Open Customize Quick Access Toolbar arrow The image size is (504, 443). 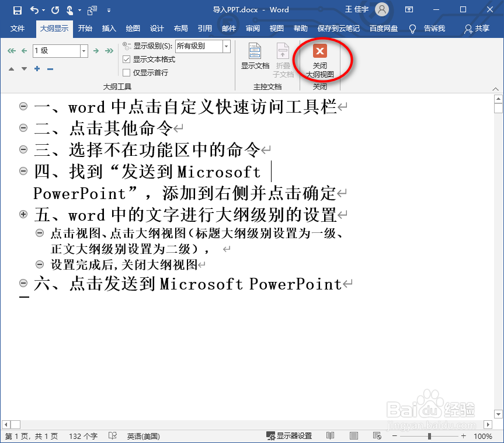109,11
